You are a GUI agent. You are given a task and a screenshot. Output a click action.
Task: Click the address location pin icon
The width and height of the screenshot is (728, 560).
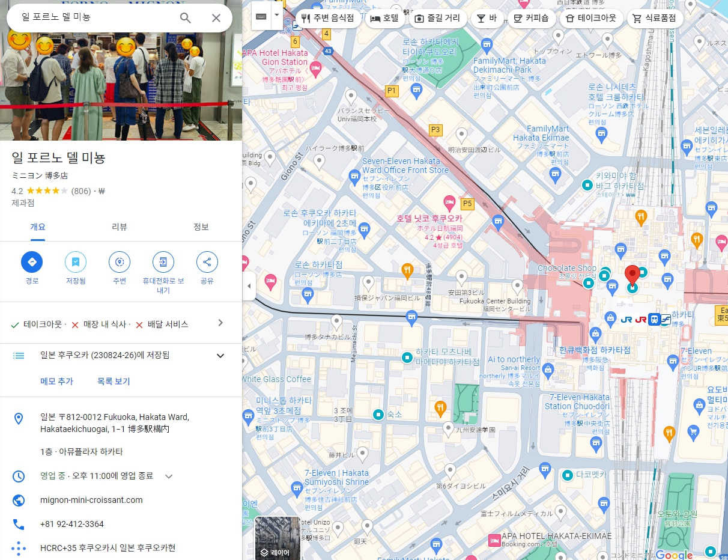(19, 419)
